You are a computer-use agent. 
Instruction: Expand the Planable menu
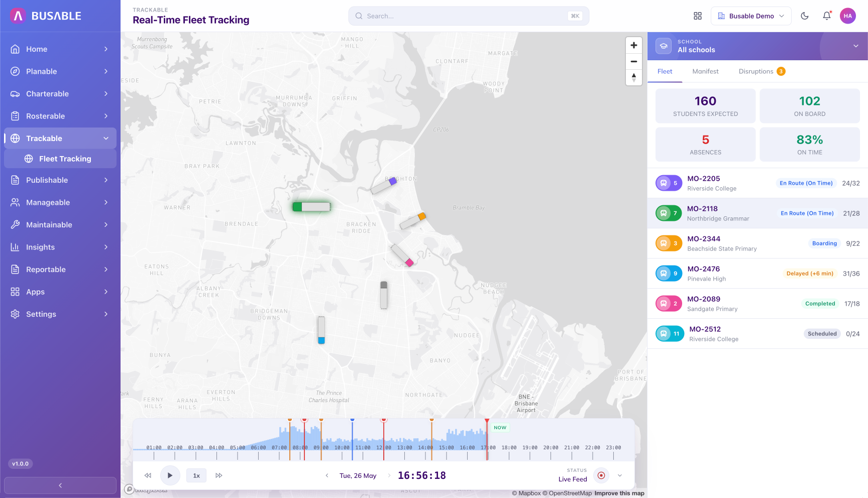(60, 71)
